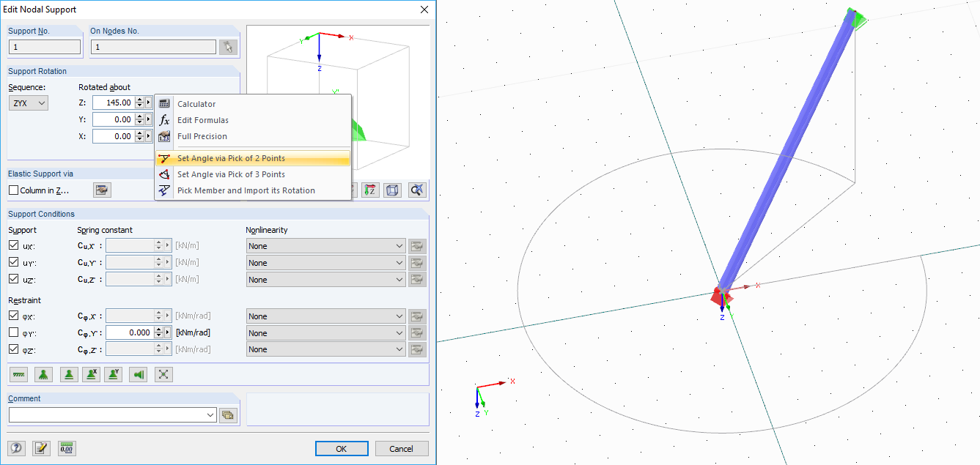The image size is (980, 465).
Task: Select the rigid support template icon
Action: point(18,373)
